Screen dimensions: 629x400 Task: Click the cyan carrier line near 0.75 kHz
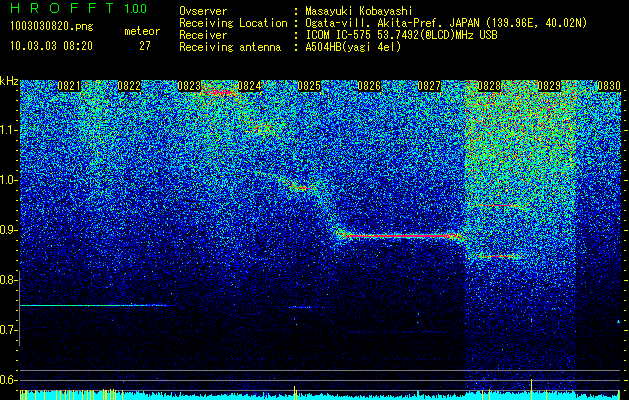[x=96, y=306]
